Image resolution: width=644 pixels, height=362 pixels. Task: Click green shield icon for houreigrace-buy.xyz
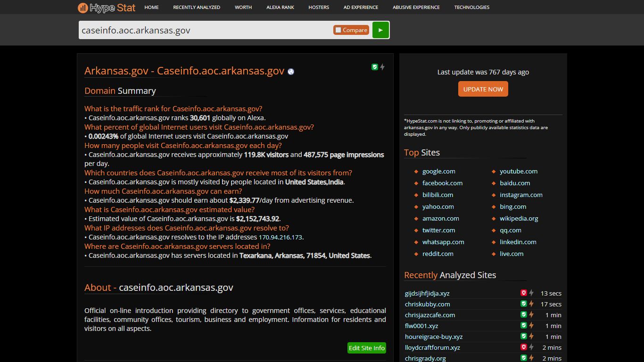point(523,336)
